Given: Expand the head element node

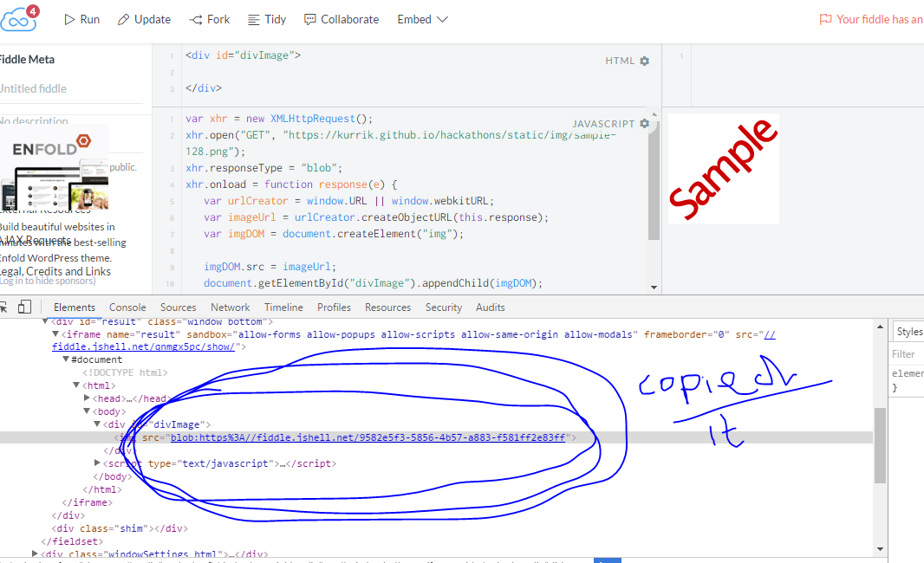Looking at the screenshot, I should [x=88, y=398].
